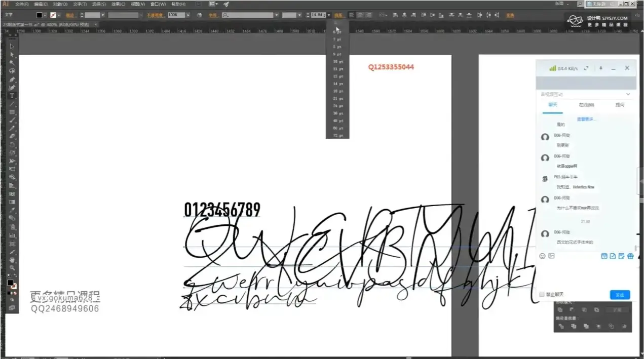Select the Paintbrush tool
This screenshot has height=359, width=644.
point(12,120)
